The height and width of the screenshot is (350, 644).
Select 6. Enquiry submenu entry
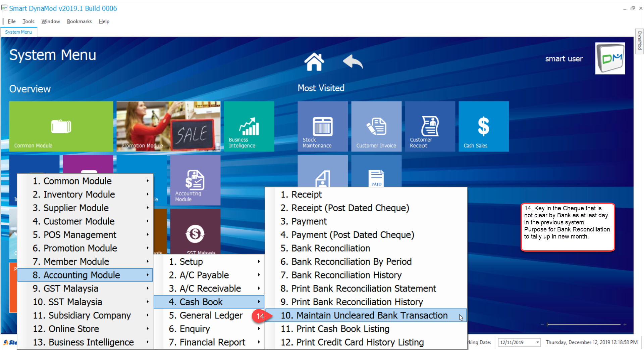(x=209, y=329)
